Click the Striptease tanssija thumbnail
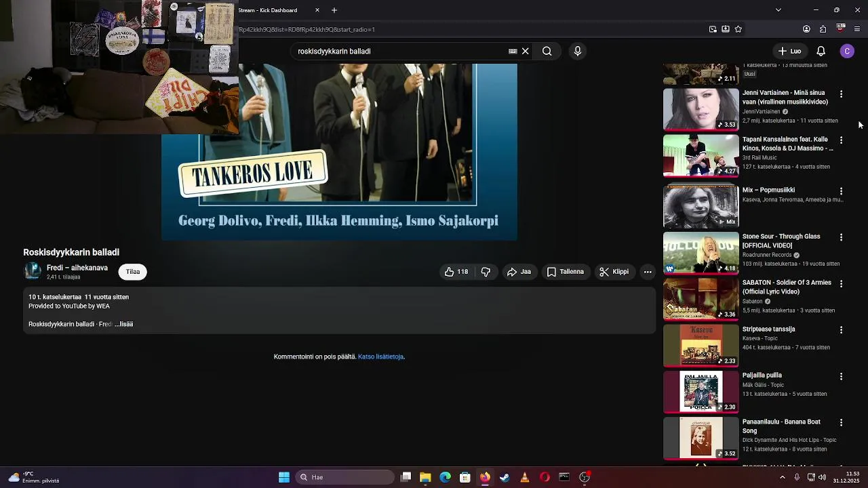Screen dimensions: 868x488 tap(701, 345)
